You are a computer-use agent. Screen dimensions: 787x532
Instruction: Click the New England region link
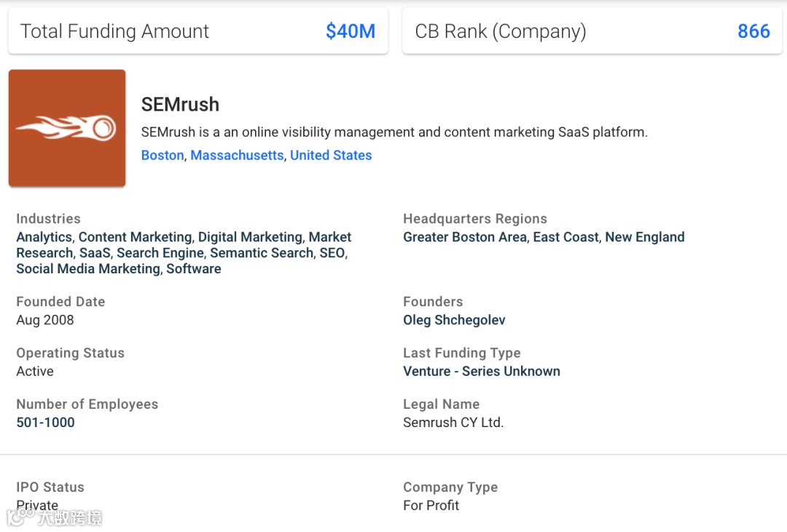(645, 237)
